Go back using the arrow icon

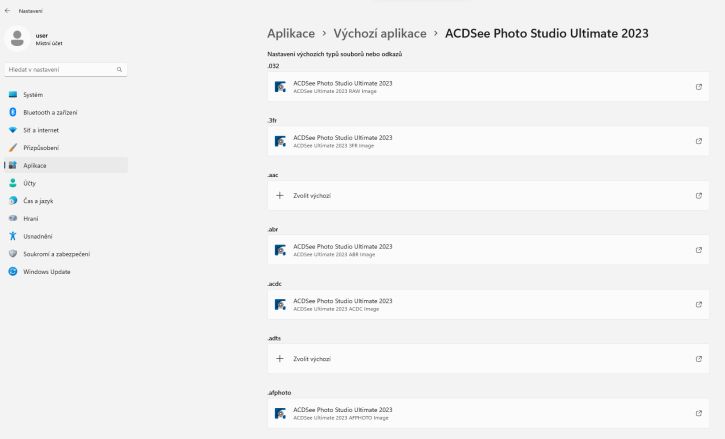click(x=7, y=11)
